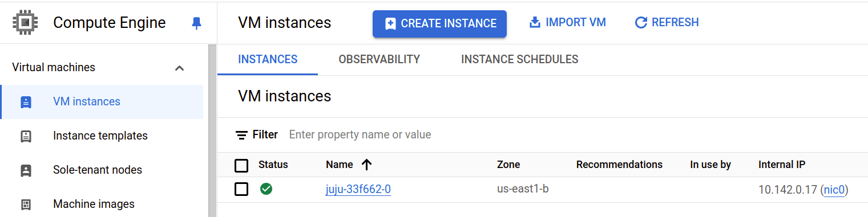Viewport: 868px width, 217px height.
Task: Click the Instance templates sidebar icon
Action: [26, 136]
